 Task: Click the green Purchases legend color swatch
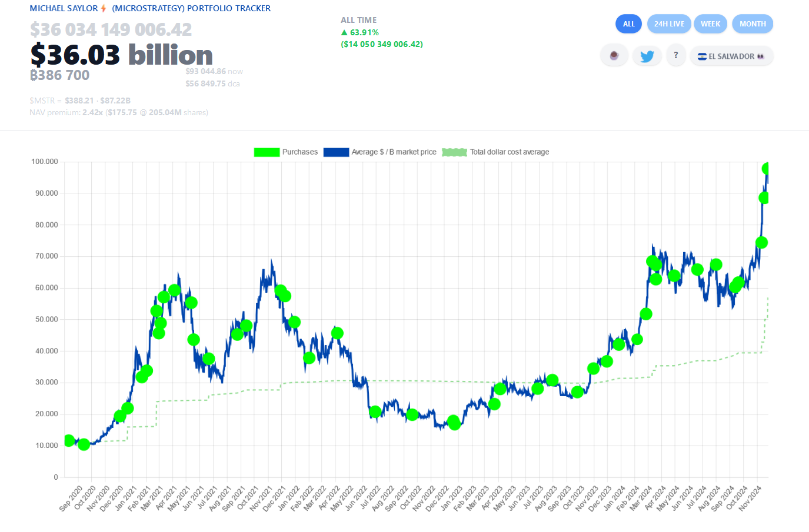click(x=267, y=152)
